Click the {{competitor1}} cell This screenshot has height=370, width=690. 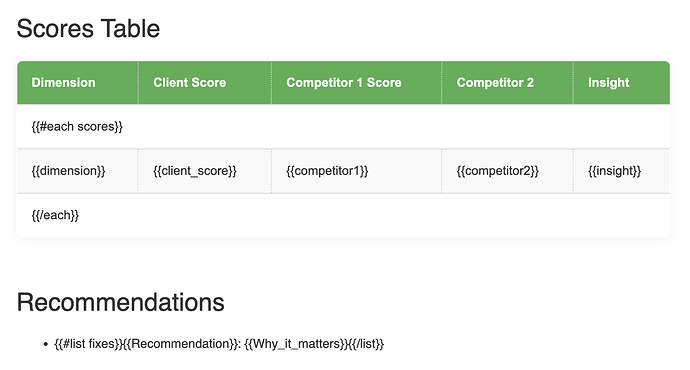(x=356, y=171)
